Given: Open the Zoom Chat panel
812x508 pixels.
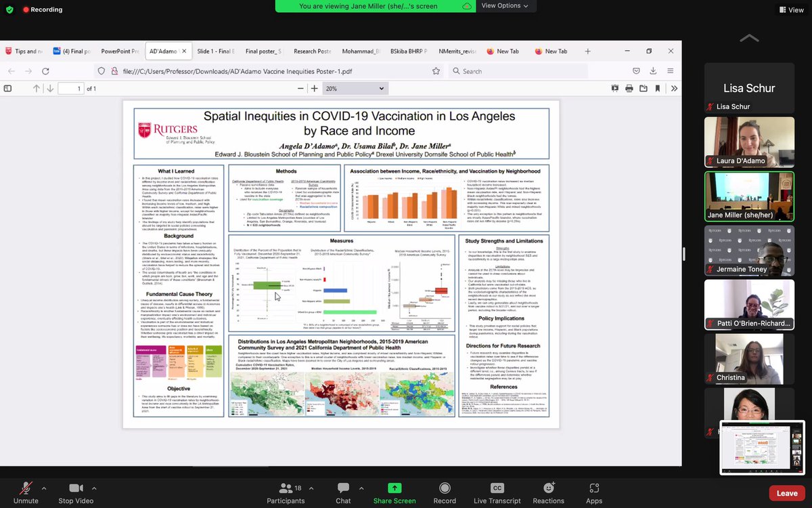Looking at the screenshot, I should [343, 492].
